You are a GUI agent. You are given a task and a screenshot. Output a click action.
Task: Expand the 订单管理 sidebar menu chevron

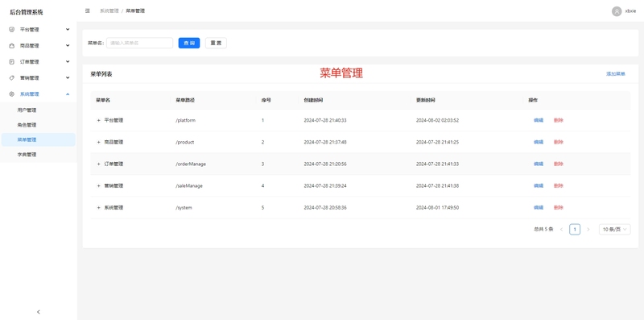point(68,62)
